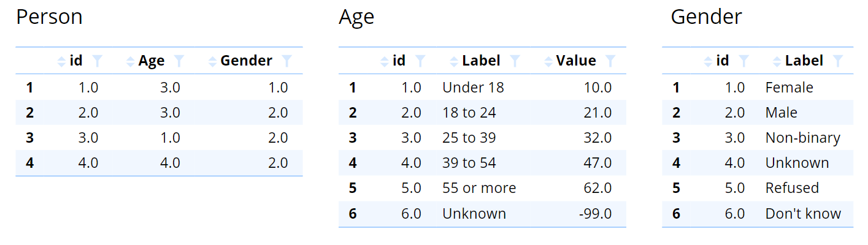Open filter for Person Age column

[179, 61]
